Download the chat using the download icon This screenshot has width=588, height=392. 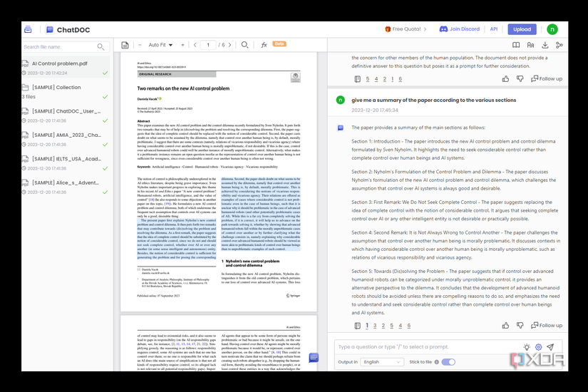click(x=545, y=45)
